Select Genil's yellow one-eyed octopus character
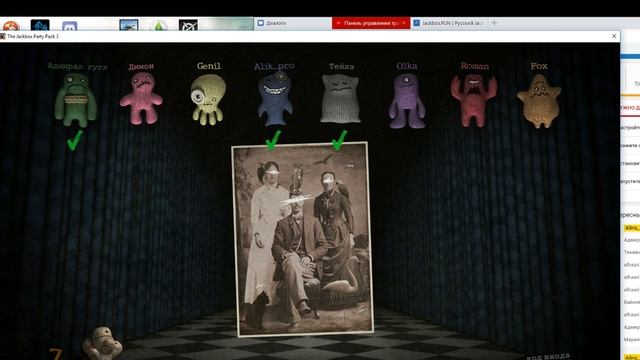 tap(208, 99)
